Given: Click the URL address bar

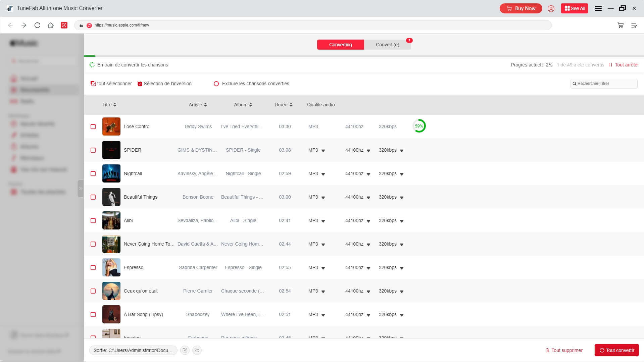Looking at the screenshot, I should (x=313, y=25).
